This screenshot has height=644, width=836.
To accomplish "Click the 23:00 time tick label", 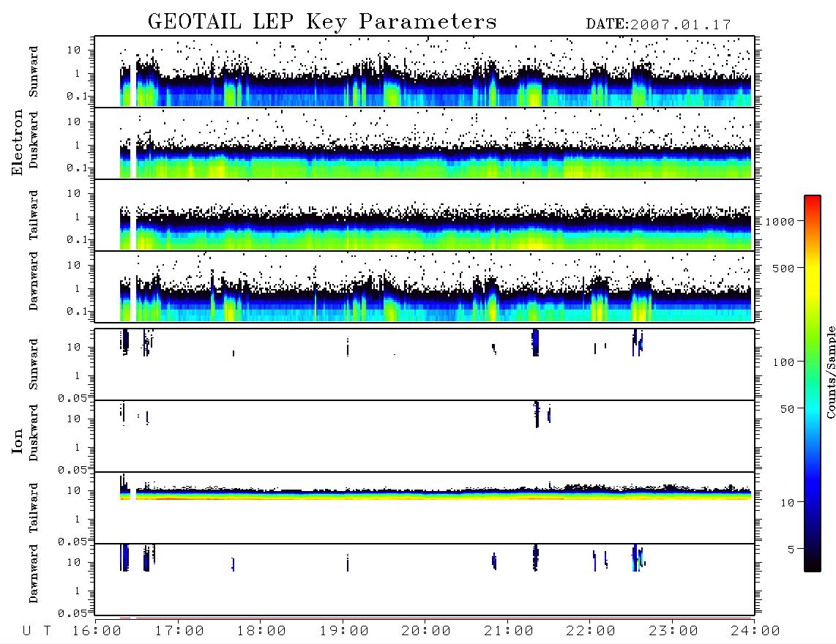I will [x=673, y=632].
